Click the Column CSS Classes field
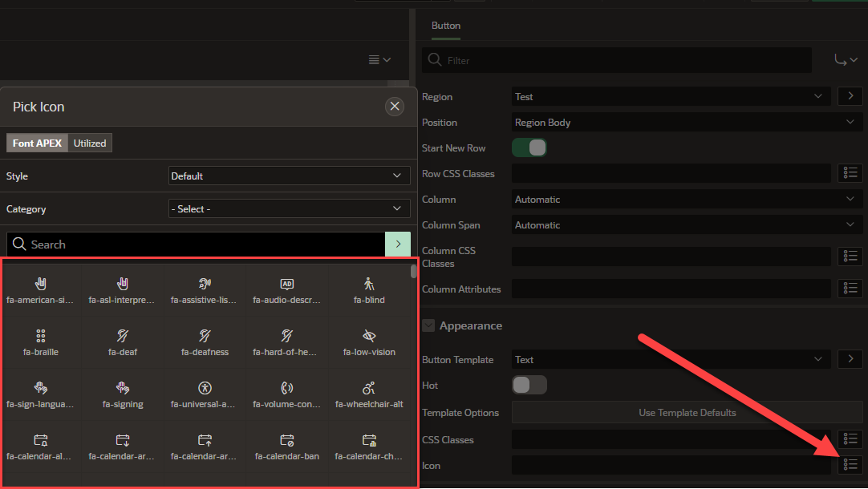The image size is (868, 489). pyautogui.click(x=671, y=256)
